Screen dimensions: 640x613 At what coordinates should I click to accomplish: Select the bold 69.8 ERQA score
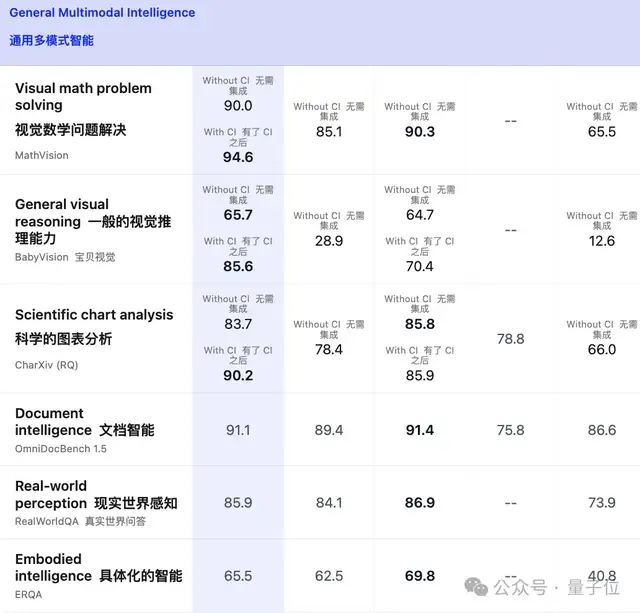(x=420, y=576)
